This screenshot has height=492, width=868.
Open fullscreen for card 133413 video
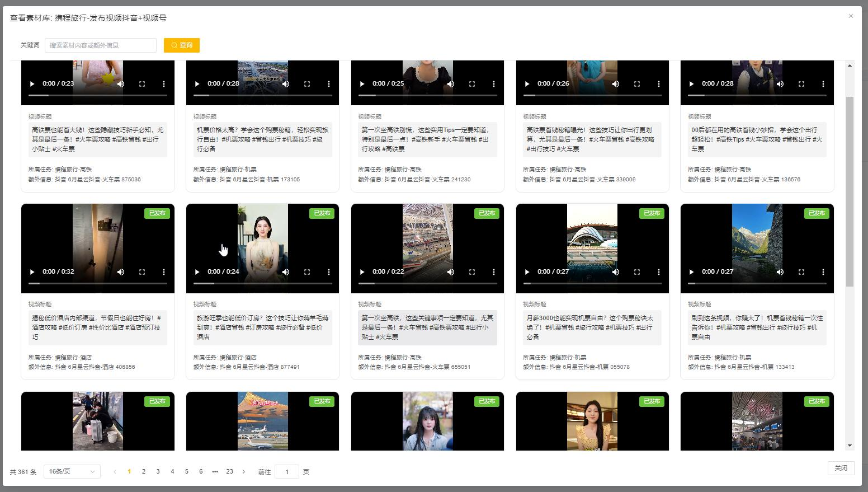801,272
